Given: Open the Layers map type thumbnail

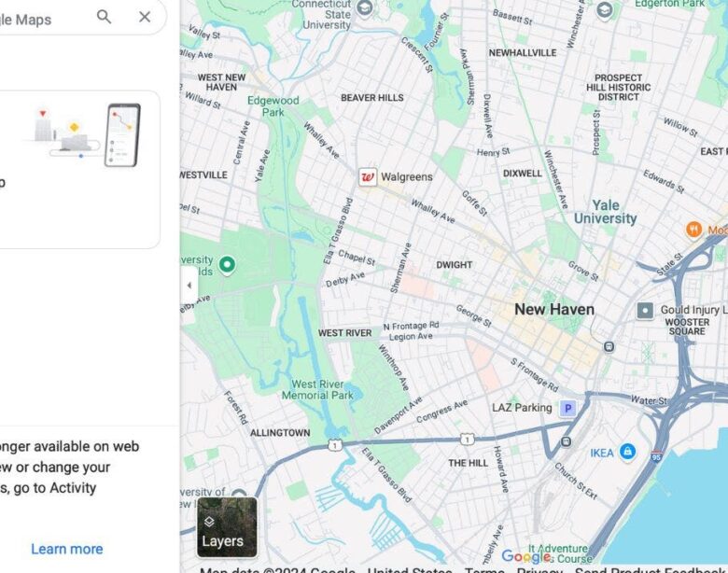Looking at the screenshot, I should [227, 527].
